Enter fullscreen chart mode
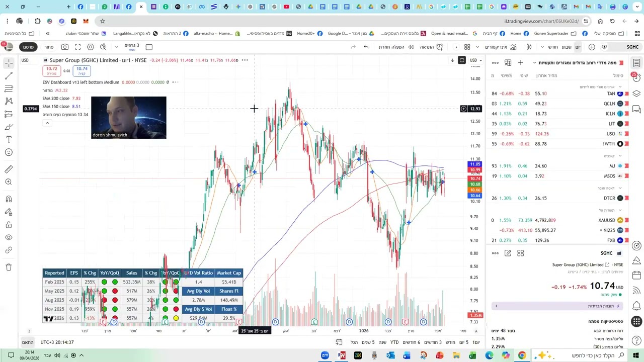 pyautogui.click(x=77, y=47)
